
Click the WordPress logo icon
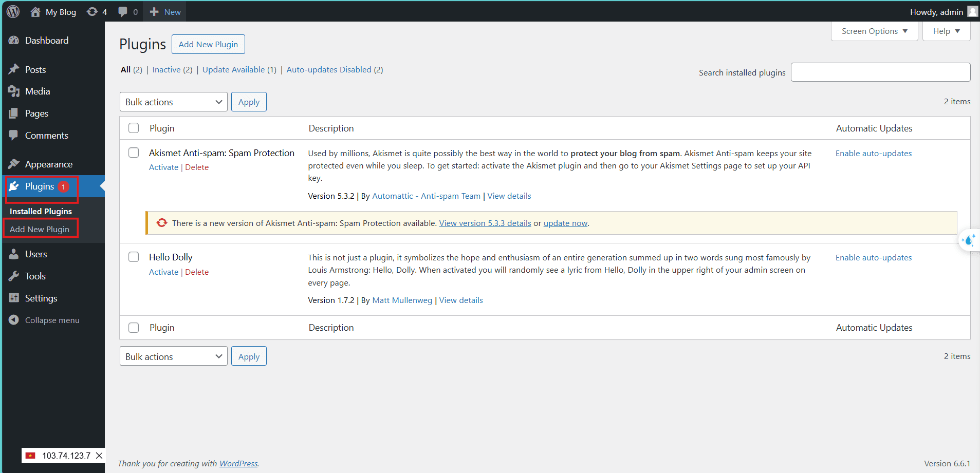point(13,11)
